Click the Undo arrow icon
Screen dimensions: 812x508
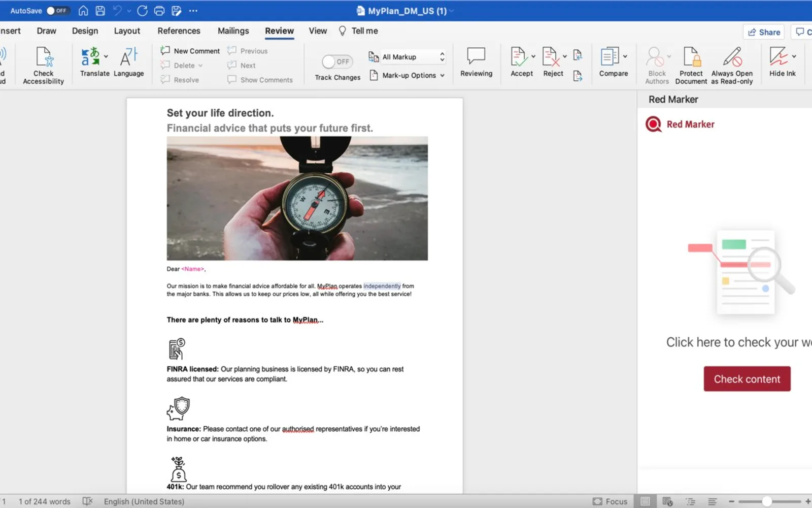click(x=118, y=11)
